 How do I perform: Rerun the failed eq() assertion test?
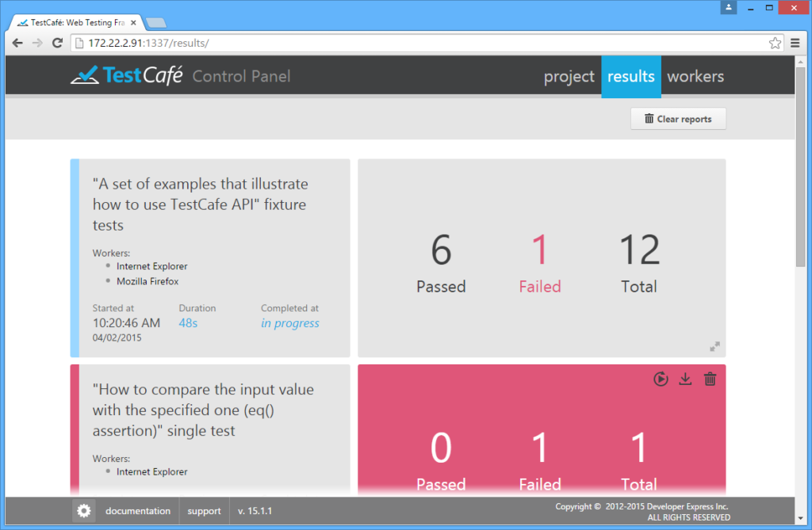tap(661, 379)
